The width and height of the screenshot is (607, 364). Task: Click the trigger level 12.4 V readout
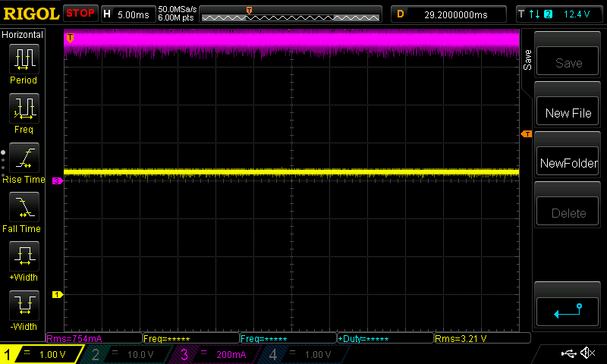point(577,14)
